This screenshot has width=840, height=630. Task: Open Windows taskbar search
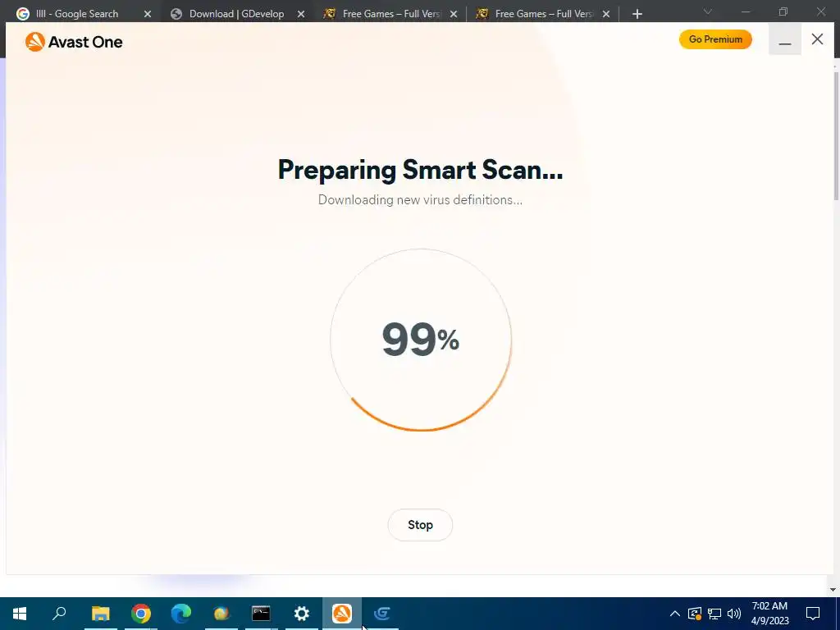59,614
